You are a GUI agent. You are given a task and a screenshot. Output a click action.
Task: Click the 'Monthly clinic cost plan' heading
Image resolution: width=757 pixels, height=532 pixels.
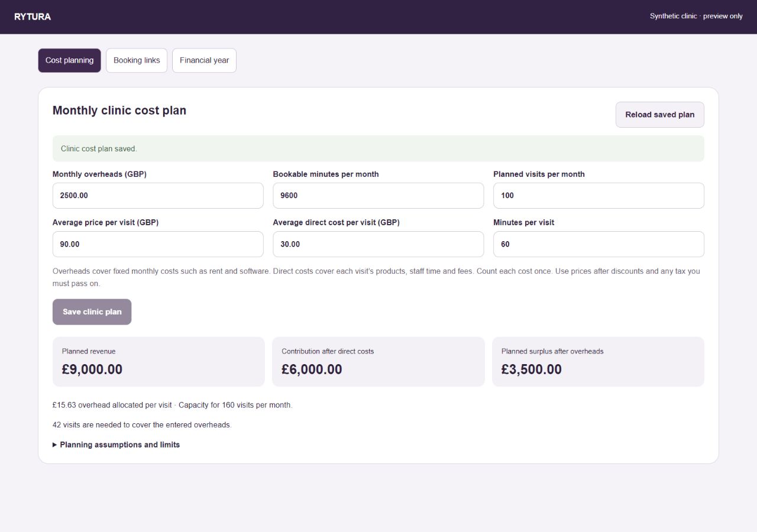click(x=119, y=111)
